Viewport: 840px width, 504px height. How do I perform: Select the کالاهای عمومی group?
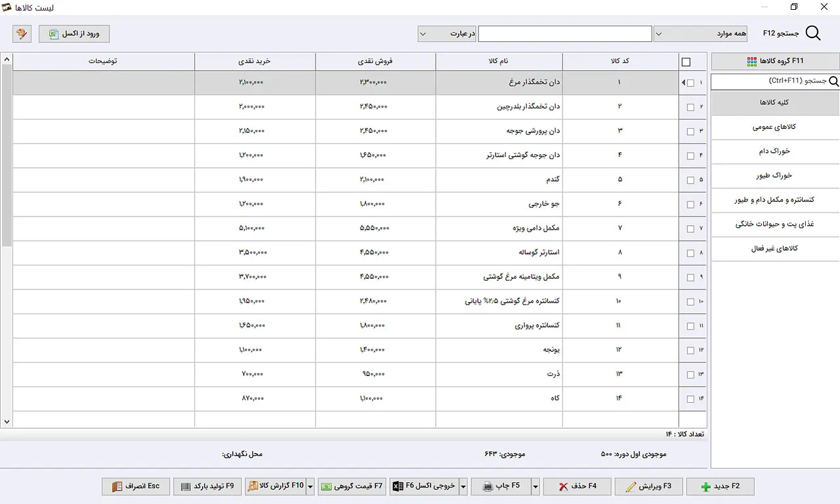coord(775,127)
